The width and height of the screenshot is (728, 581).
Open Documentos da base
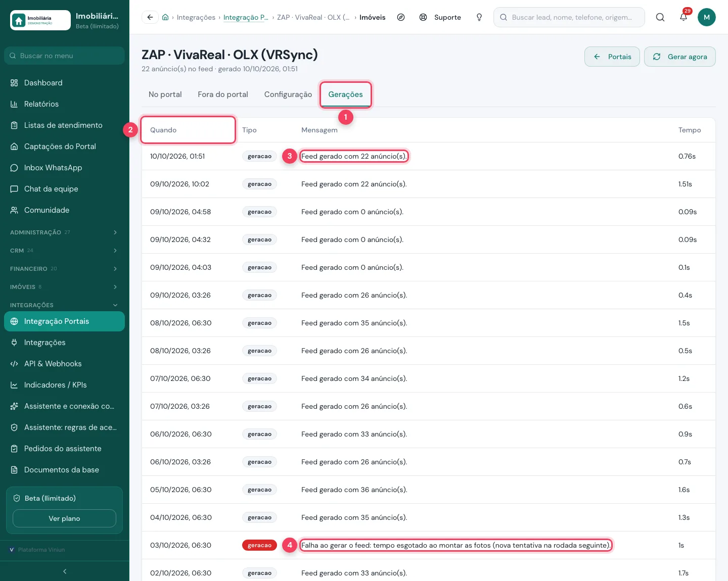click(64, 470)
